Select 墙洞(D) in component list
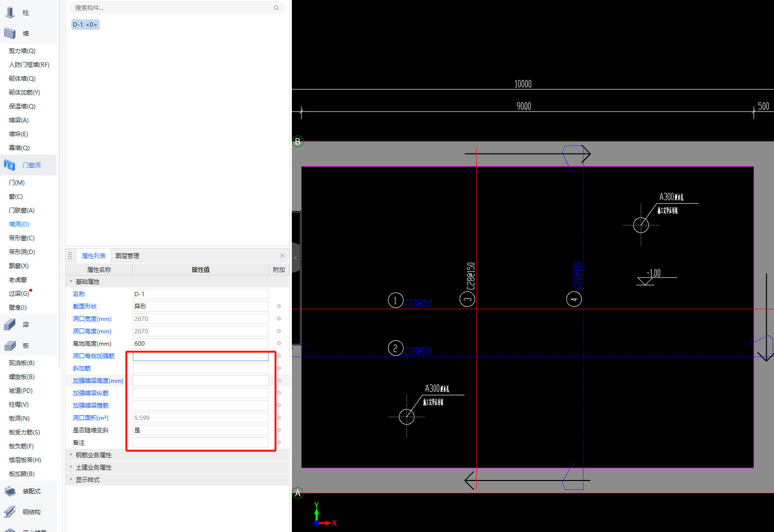The width and height of the screenshot is (774, 532). point(19,224)
